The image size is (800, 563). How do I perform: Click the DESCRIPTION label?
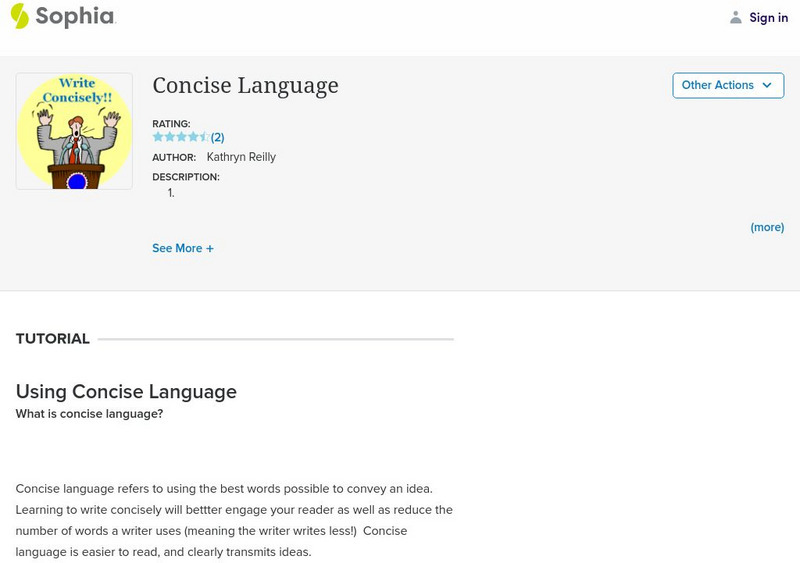[x=185, y=177]
